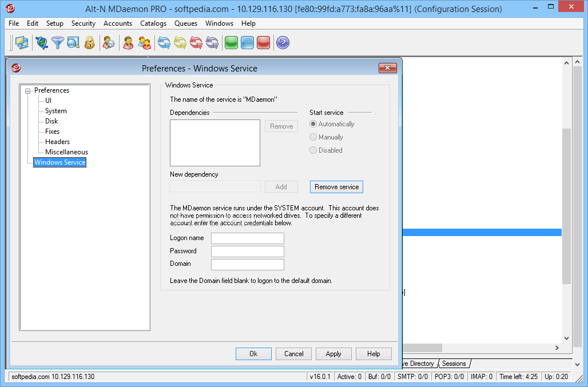
Task: Select Windows Service in the tree
Action: 60,162
